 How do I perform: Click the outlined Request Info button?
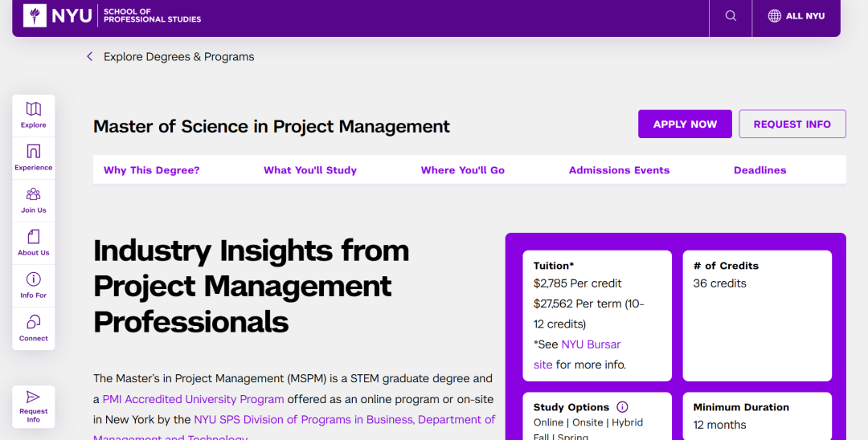[x=792, y=124]
